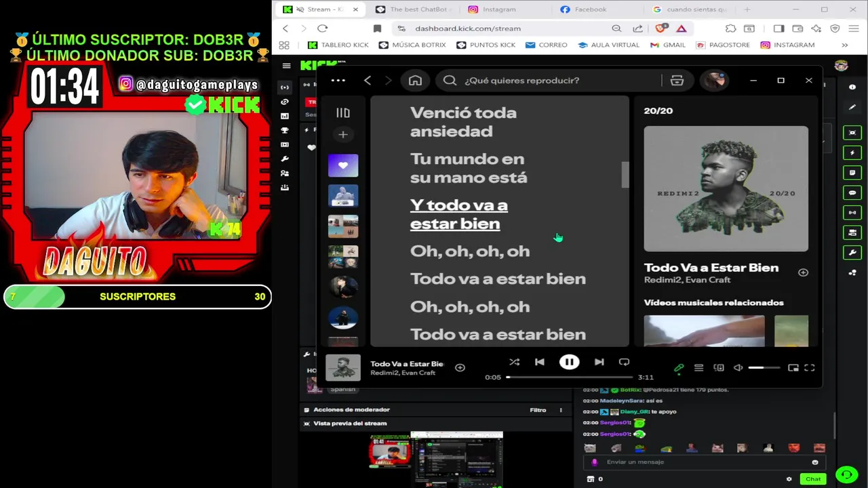868x488 pixels.
Task: Open browser zoom control
Action: coord(616,28)
